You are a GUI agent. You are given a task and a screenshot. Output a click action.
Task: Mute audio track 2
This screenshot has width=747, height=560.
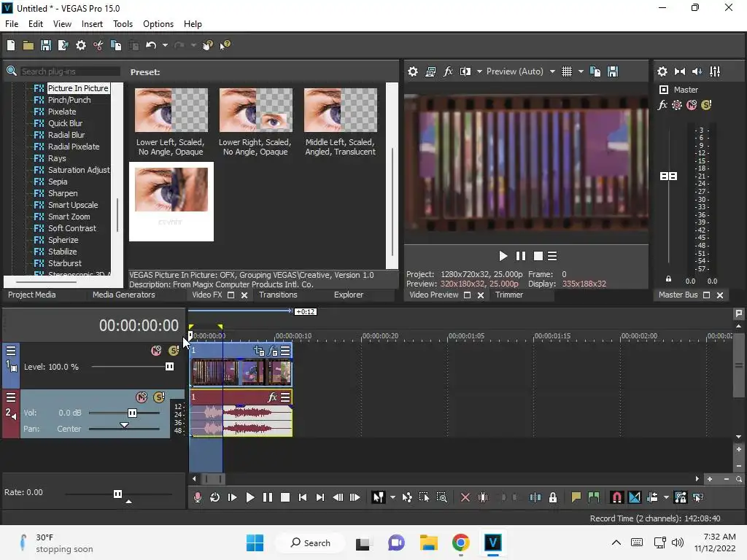142,397
